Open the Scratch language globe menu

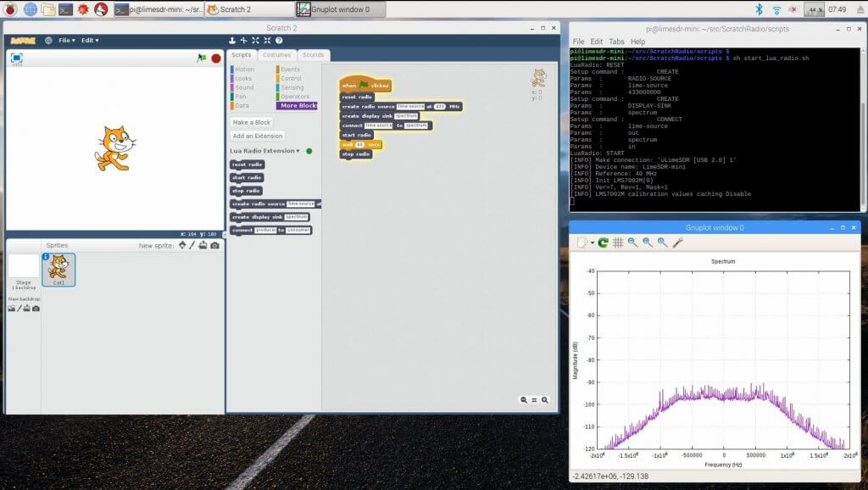click(x=48, y=40)
